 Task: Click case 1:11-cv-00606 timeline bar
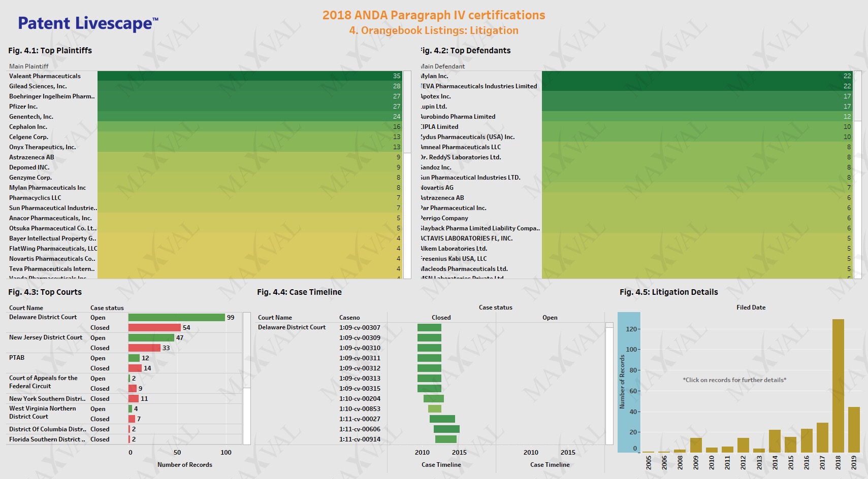446,429
